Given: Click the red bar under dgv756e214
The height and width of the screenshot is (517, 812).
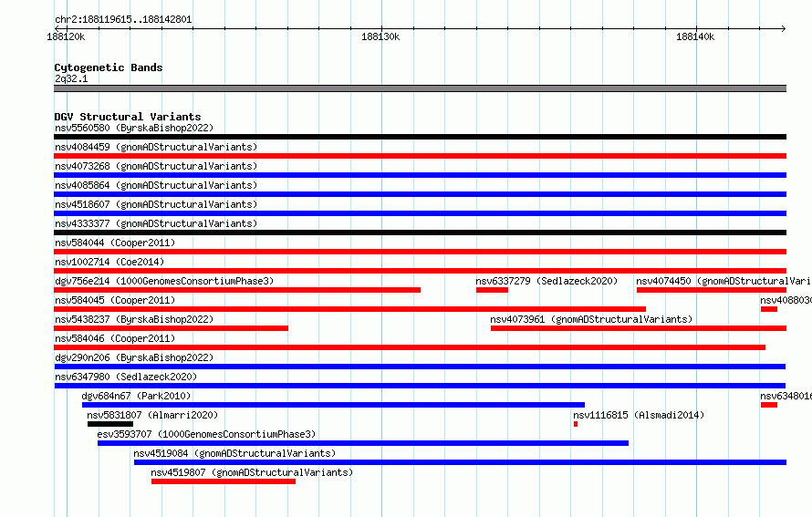Looking at the screenshot, I should pyautogui.click(x=237, y=290).
